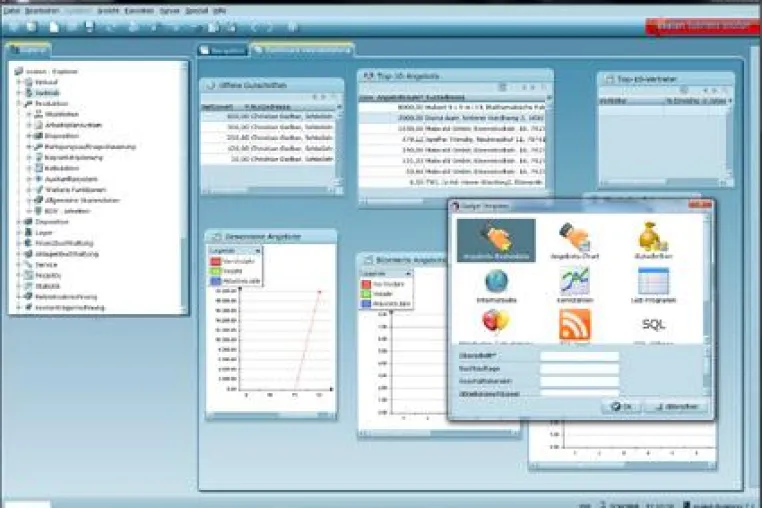Select Kalkulation in the explorer tree
Screen dimensions: 762x508
[61, 168]
